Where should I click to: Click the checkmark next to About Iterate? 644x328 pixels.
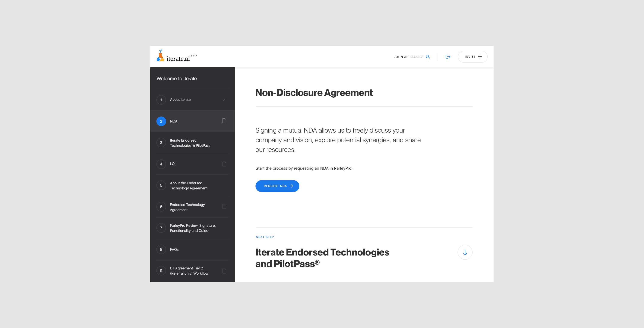[x=224, y=100]
